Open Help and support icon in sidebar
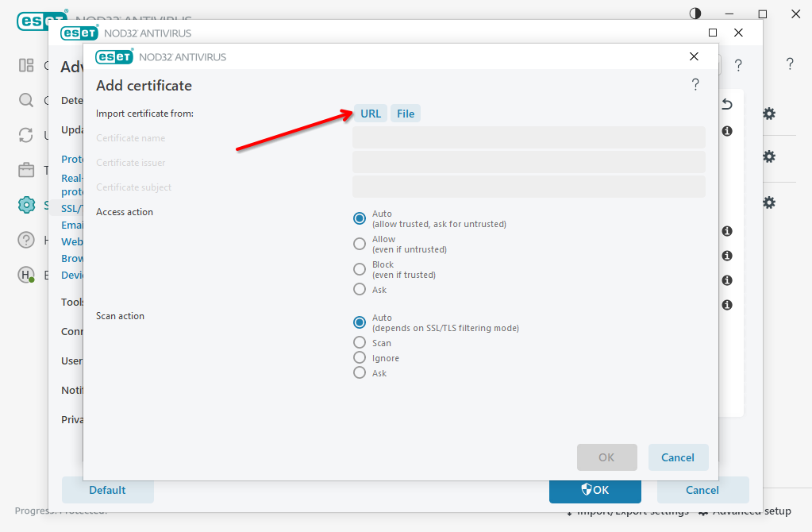812x532 pixels. pos(26,240)
